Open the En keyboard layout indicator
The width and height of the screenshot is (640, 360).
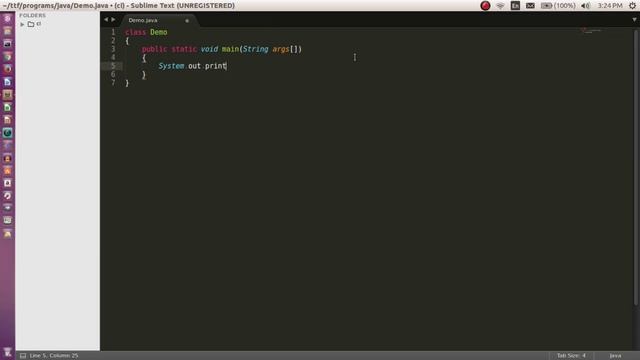click(x=515, y=6)
